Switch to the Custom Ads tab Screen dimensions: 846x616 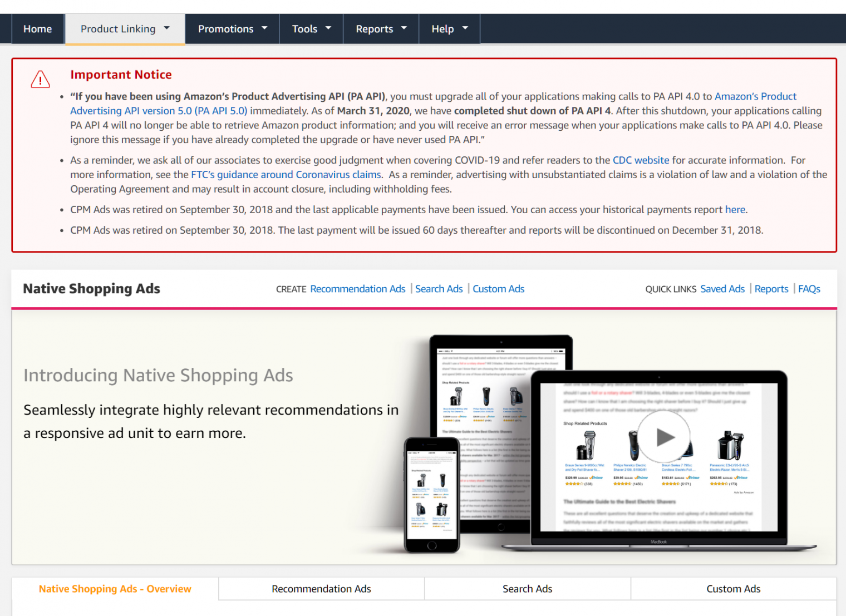[x=734, y=589]
